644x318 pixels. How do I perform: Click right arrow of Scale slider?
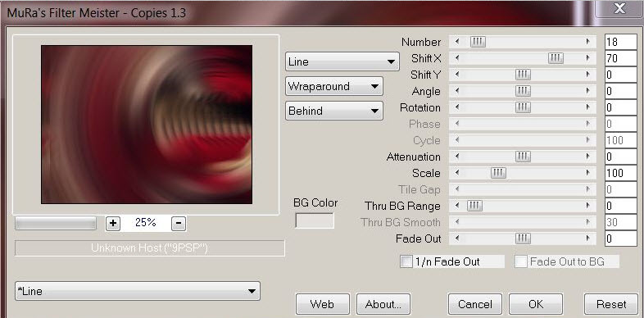point(588,173)
